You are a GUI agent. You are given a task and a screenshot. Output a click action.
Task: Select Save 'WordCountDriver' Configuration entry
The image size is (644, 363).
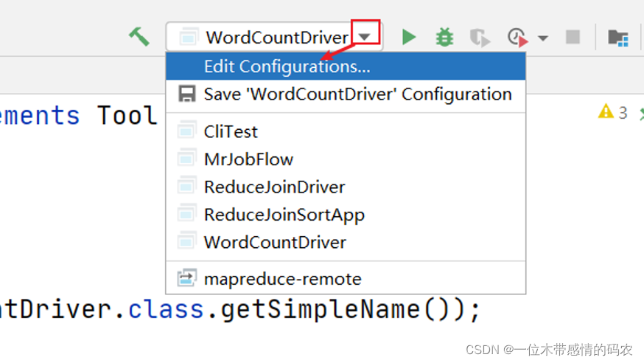click(357, 94)
